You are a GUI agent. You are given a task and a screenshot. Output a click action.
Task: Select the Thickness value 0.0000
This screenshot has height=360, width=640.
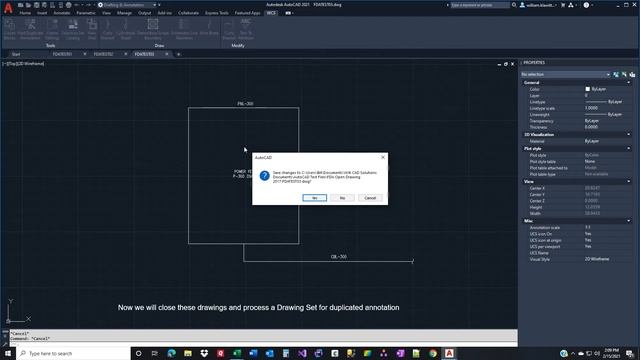coord(591,127)
